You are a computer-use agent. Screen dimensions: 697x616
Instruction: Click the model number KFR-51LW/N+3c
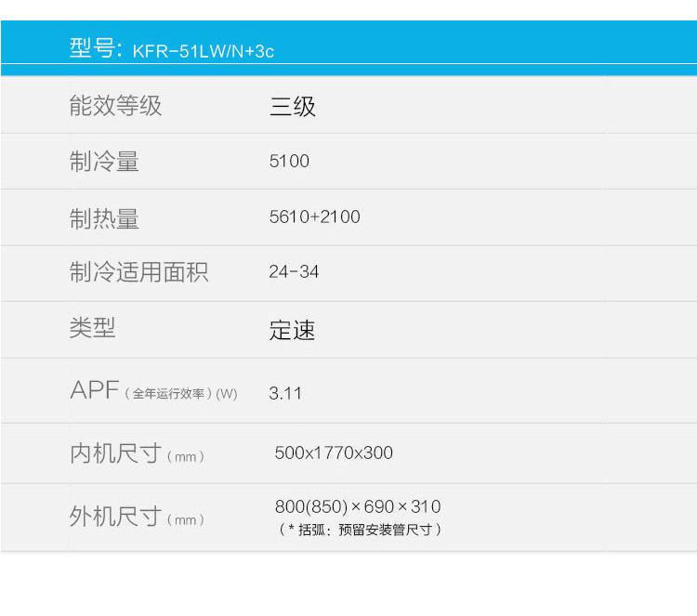203,51
